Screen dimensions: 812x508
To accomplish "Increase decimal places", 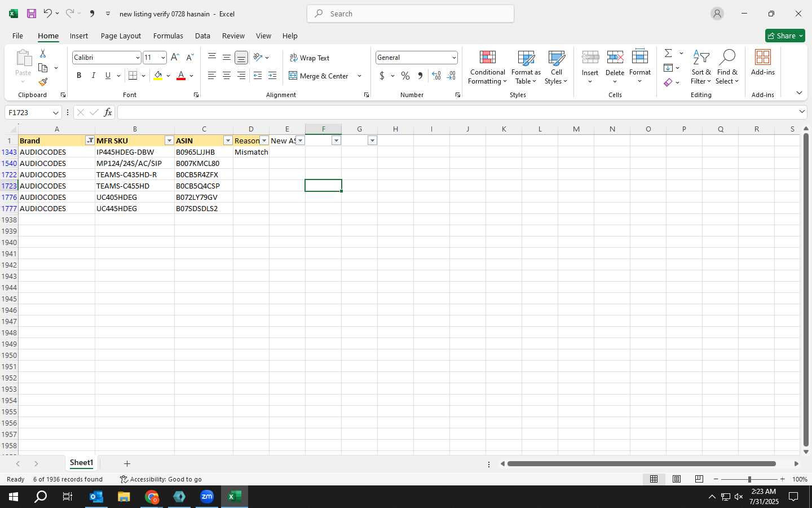I will [x=436, y=76].
